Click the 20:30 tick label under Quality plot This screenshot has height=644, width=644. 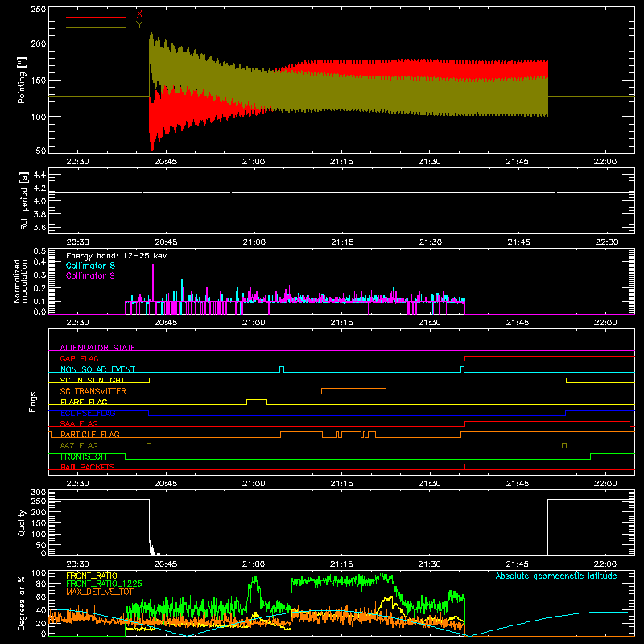pyautogui.click(x=77, y=564)
